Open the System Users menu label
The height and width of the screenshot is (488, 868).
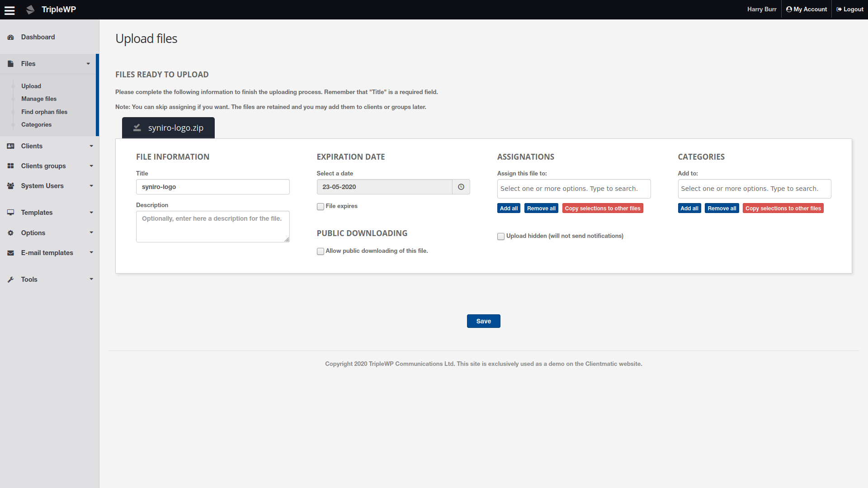[42, 186]
